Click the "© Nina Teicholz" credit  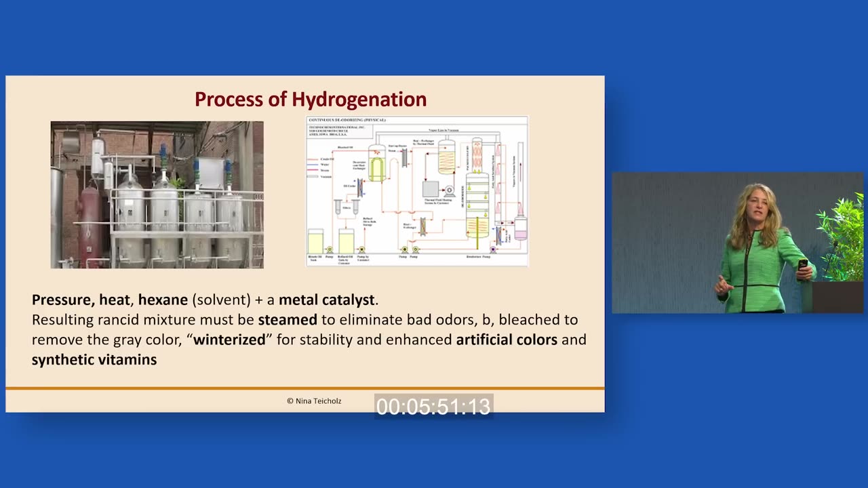point(314,401)
